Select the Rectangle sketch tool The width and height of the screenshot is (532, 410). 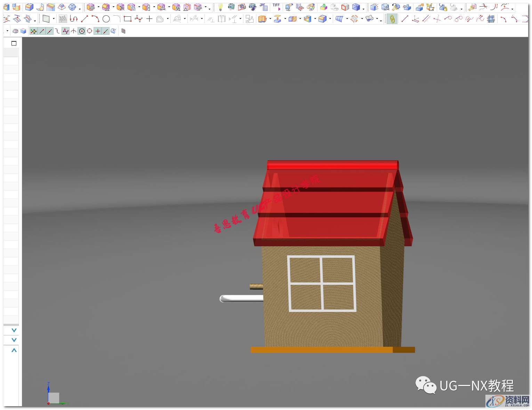(127, 19)
